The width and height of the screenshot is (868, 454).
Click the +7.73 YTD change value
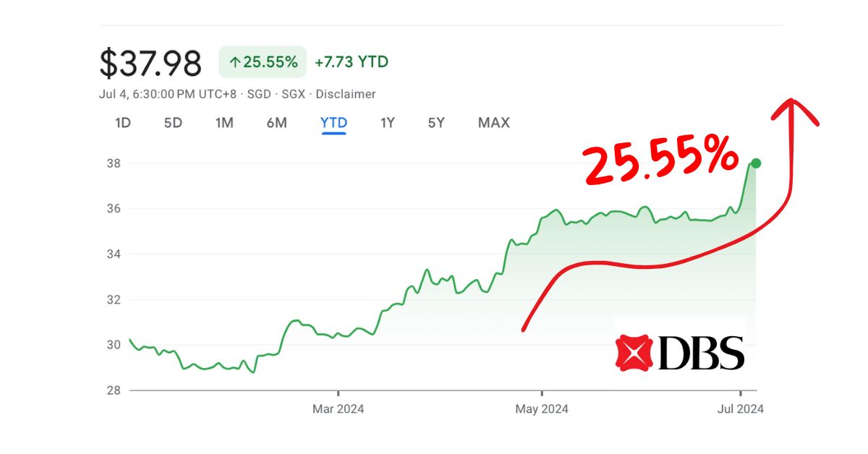(x=350, y=62)
